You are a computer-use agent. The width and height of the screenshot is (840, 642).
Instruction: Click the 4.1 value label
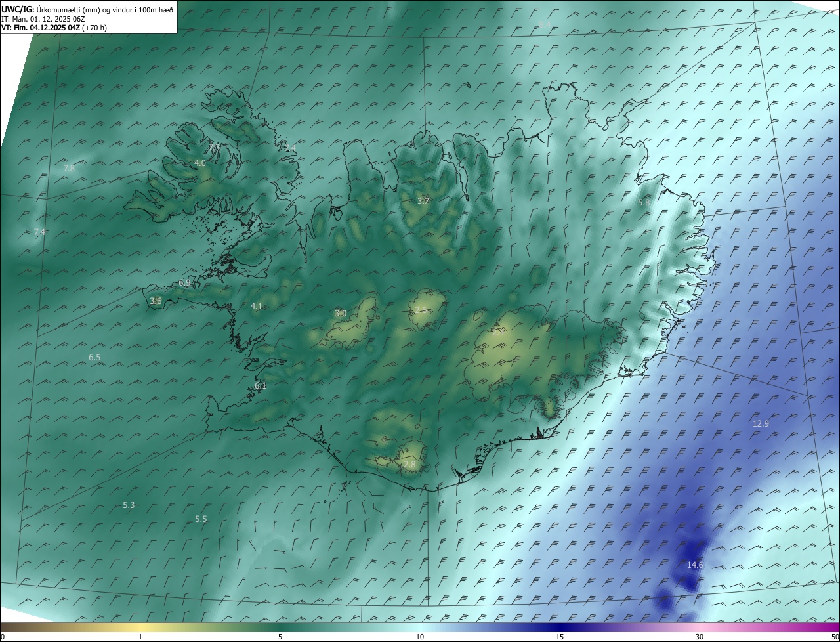click(256, 307)
